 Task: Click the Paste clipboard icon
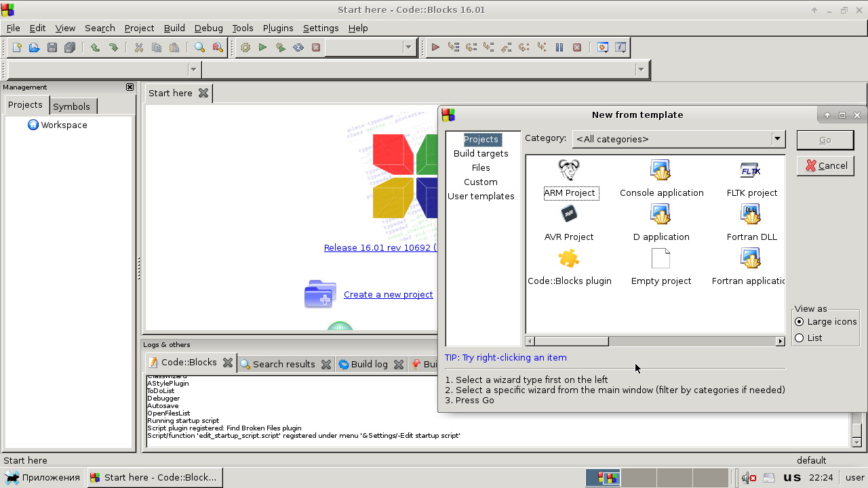point(174,47)
